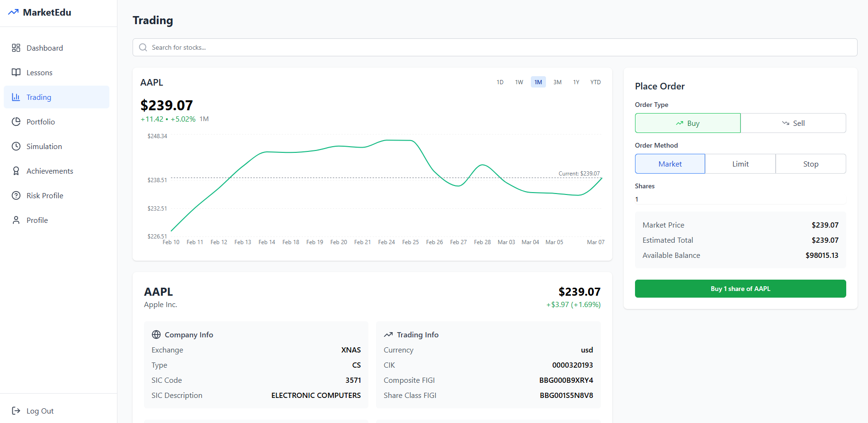Click the Lessons book icon
868x423 pixels.
16,72
